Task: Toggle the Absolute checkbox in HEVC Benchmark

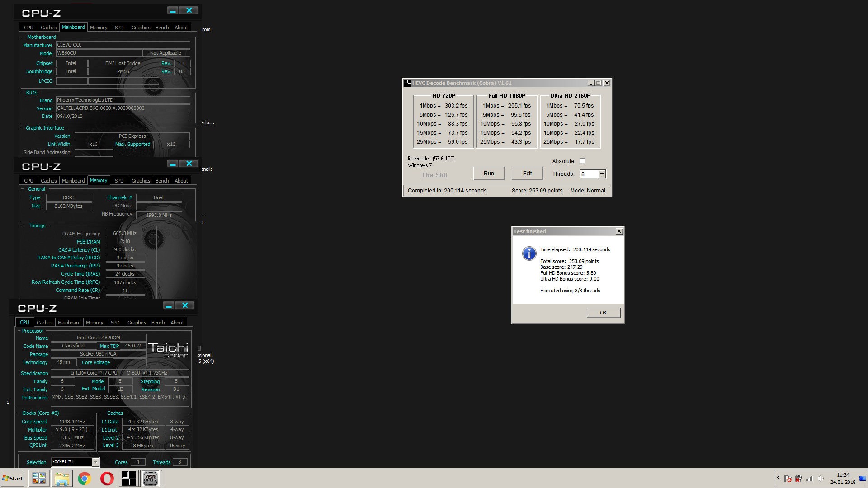Action: click(582, 161)
